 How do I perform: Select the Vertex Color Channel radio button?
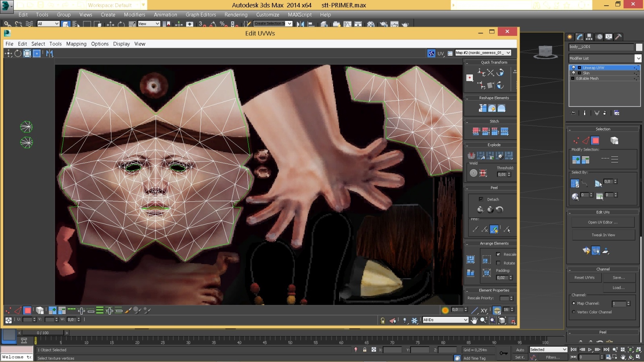pos(574,312)
